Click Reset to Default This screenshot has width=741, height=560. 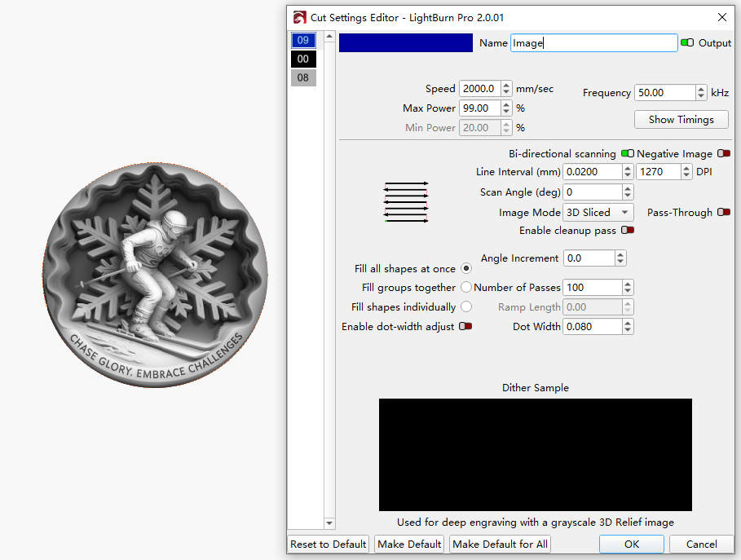point(328,544)
